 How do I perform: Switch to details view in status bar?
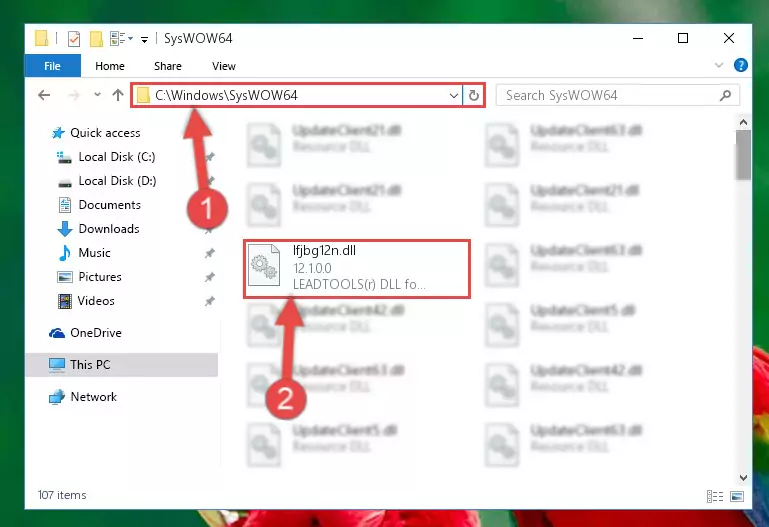click(x=715, y=497)
